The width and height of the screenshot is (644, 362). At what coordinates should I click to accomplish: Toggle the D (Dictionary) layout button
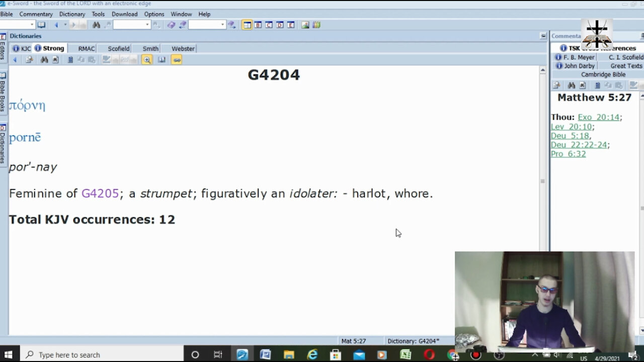coord(280,25)
